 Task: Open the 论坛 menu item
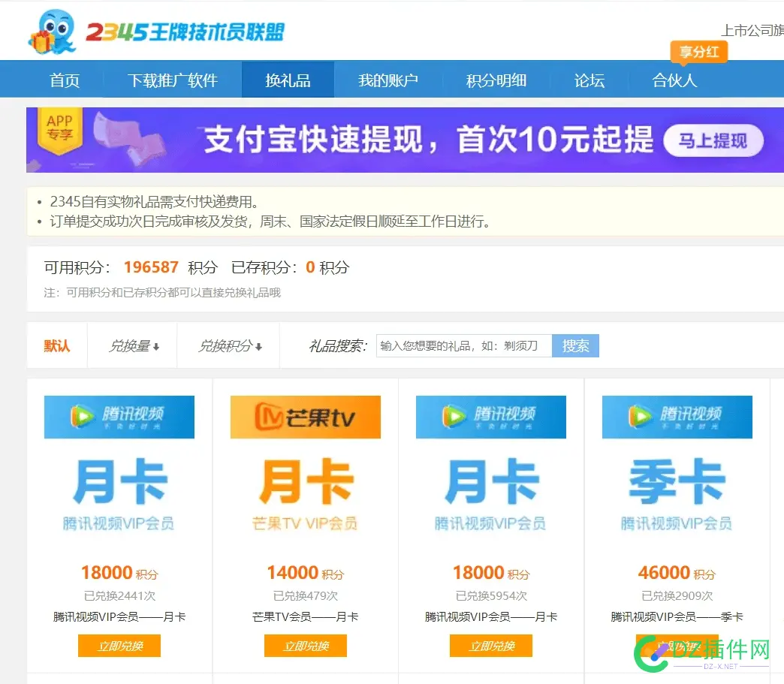(590, 79)
